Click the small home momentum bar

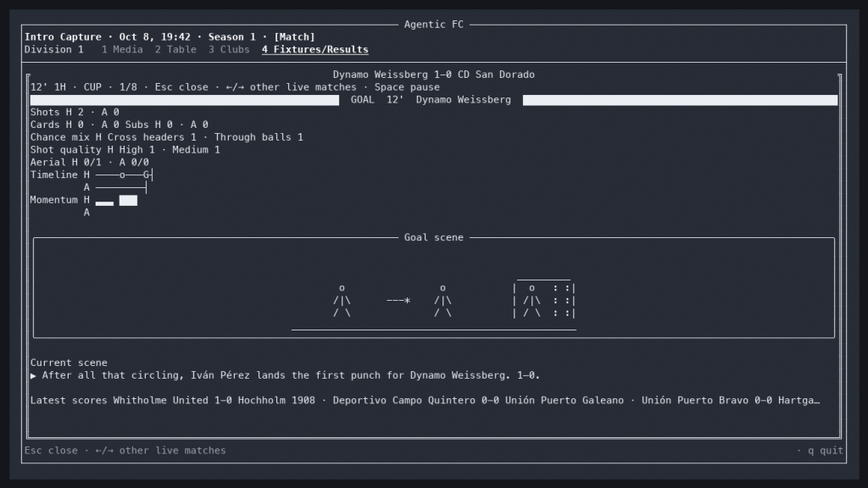pos(104,203)
